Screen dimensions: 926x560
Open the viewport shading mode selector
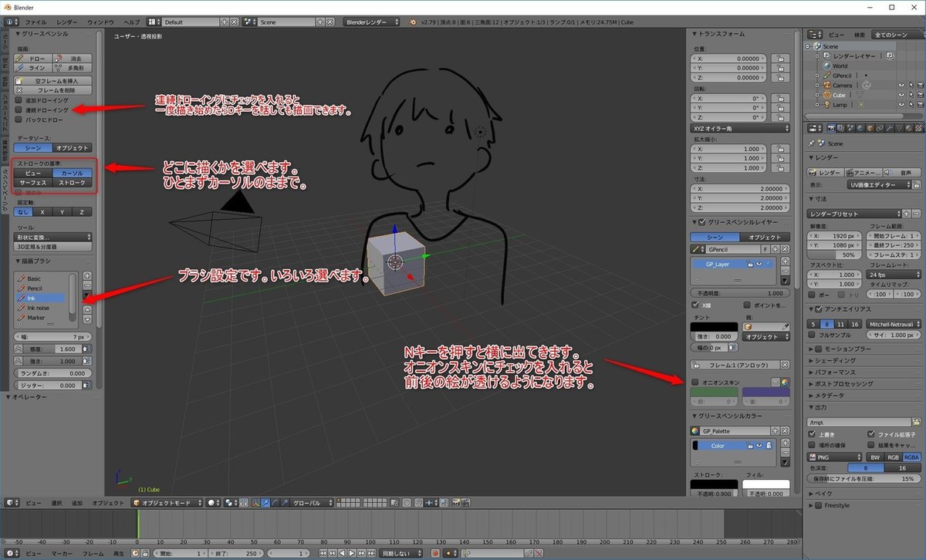(214, 502)
